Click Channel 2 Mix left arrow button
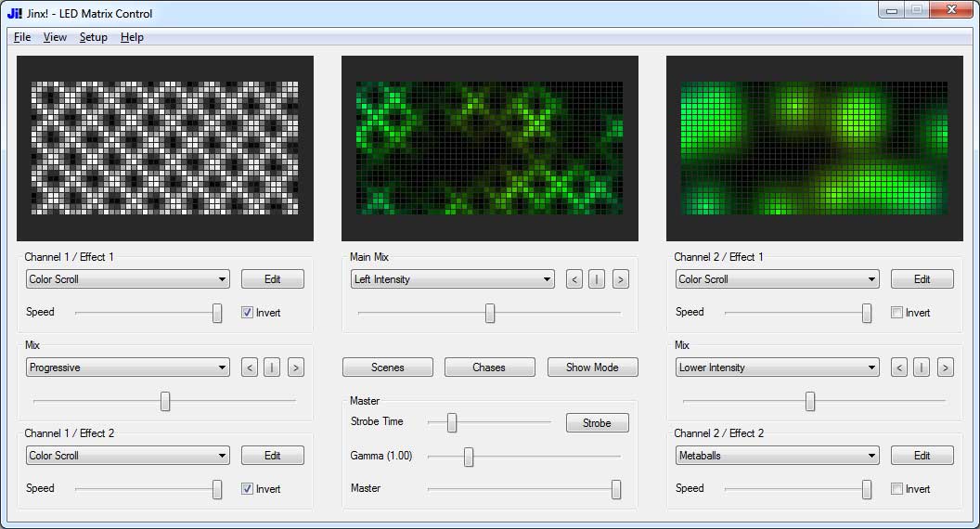 (x=898, y=368)
